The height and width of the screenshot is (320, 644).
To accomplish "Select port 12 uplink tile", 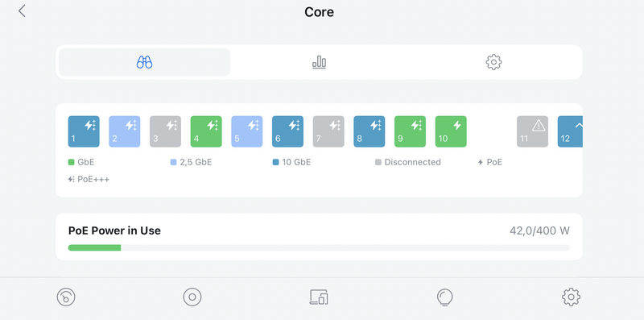I will 570,131.
